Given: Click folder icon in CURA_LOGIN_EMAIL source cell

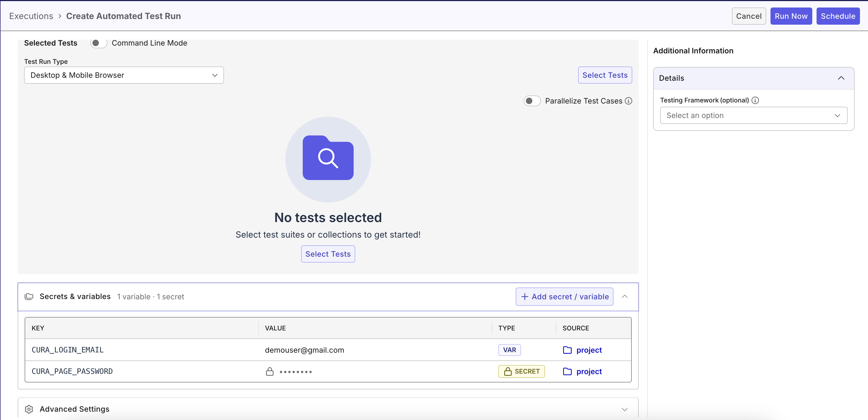Looking at the screenshot, I should coord(567,350).
